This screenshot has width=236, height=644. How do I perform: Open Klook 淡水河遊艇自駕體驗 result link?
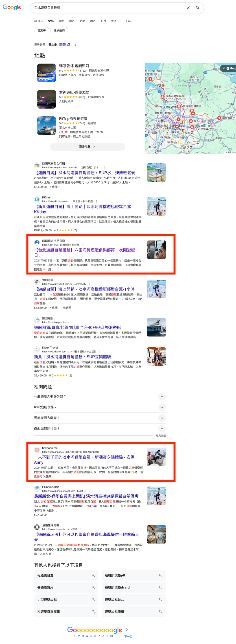(x=72, y=357)
